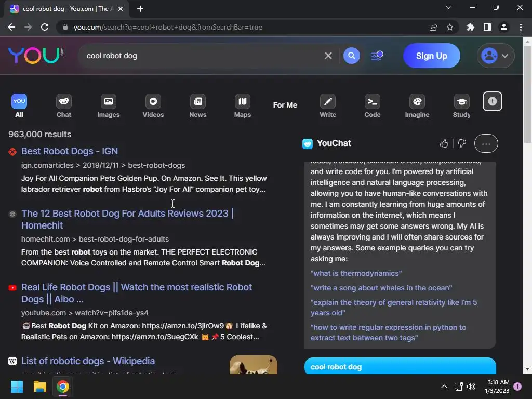Click the YouTube favicon icon
532x399 pixels.
tap(12, 288)
